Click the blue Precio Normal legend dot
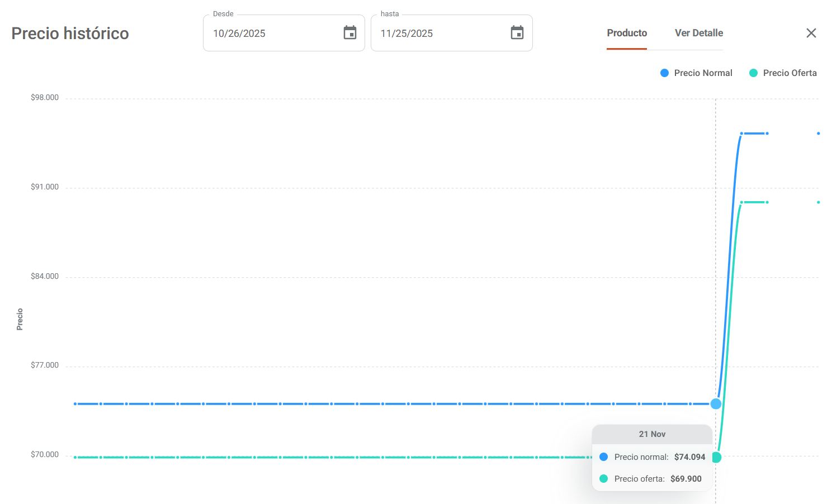The height and width of the screenshot is (504, 827). [664, 73]
